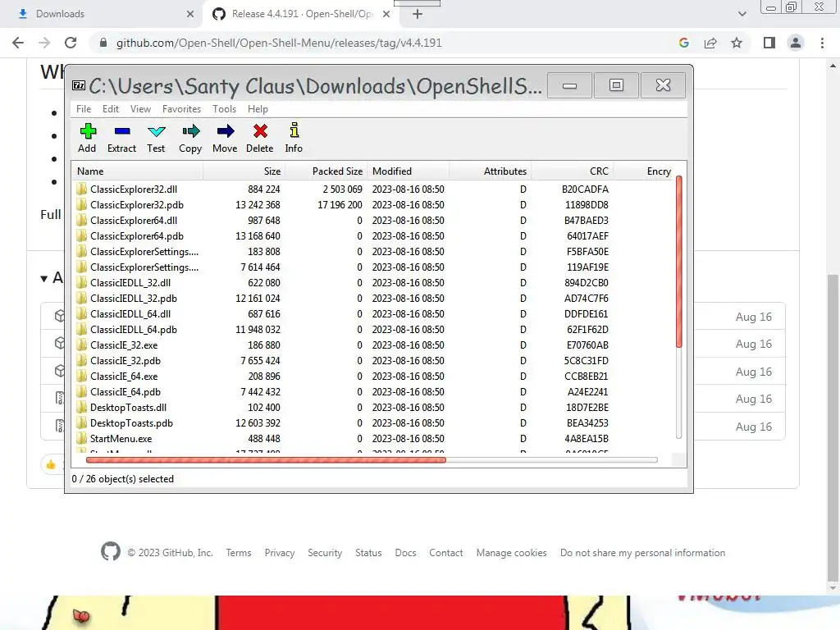This screenshot has width=840, height=630.
Task: Click the folder icon beside ClassicExplorer32.dll
Action: (x=81, y=189)
